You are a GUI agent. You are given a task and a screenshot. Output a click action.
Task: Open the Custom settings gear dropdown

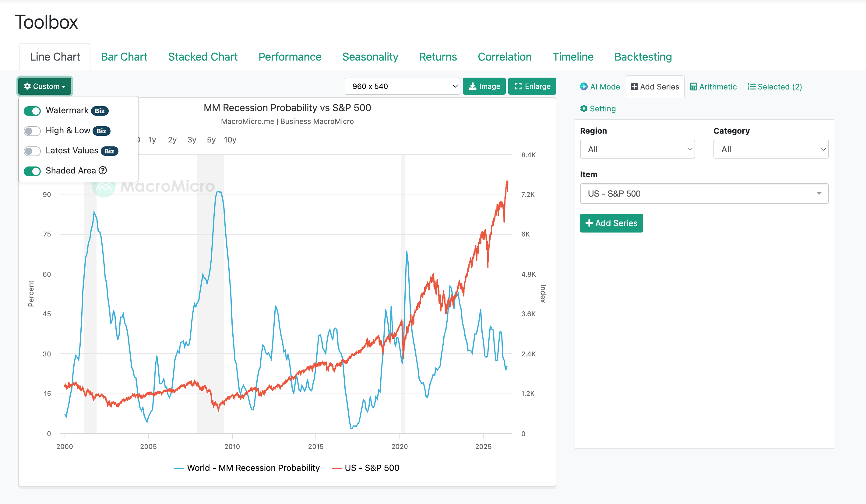tap(45, 86)
